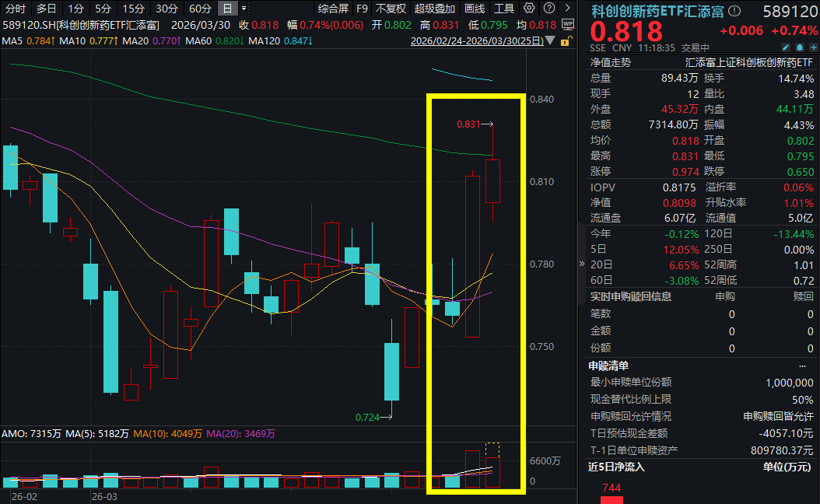Click the info icon beside 科创新药ETF汇添富
820x504 pixels.
(x=734, y=11)
